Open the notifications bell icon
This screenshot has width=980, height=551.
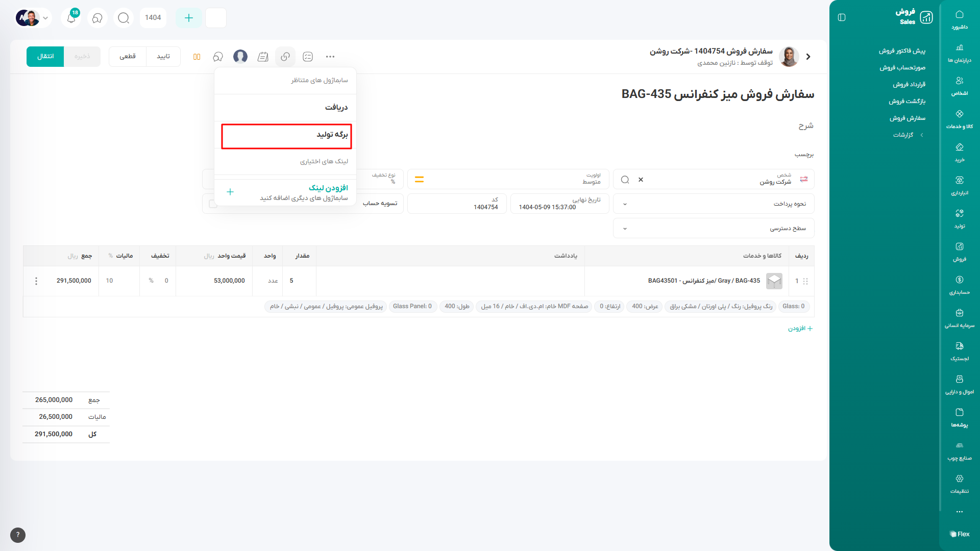coord(71,18)
